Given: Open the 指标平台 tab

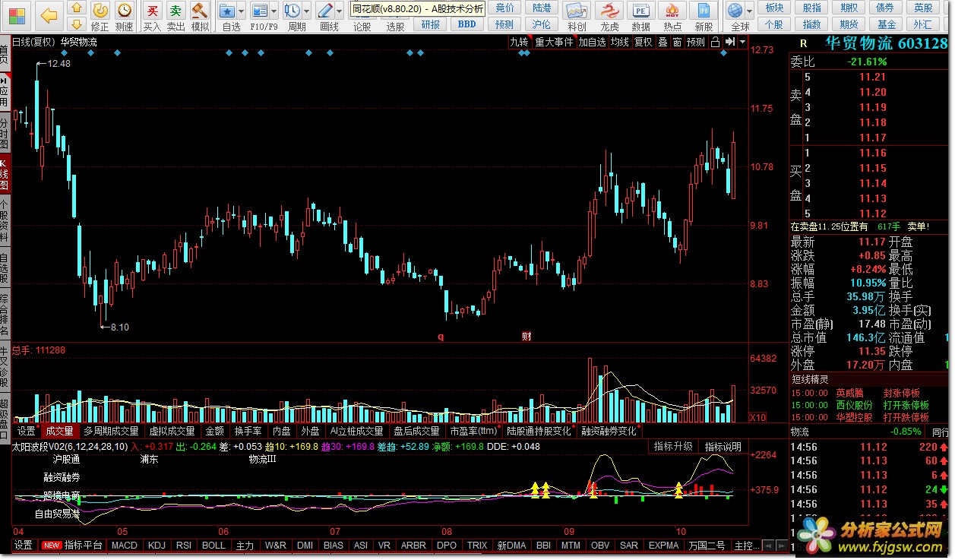Looking at the screenshot, I should 84,546.
